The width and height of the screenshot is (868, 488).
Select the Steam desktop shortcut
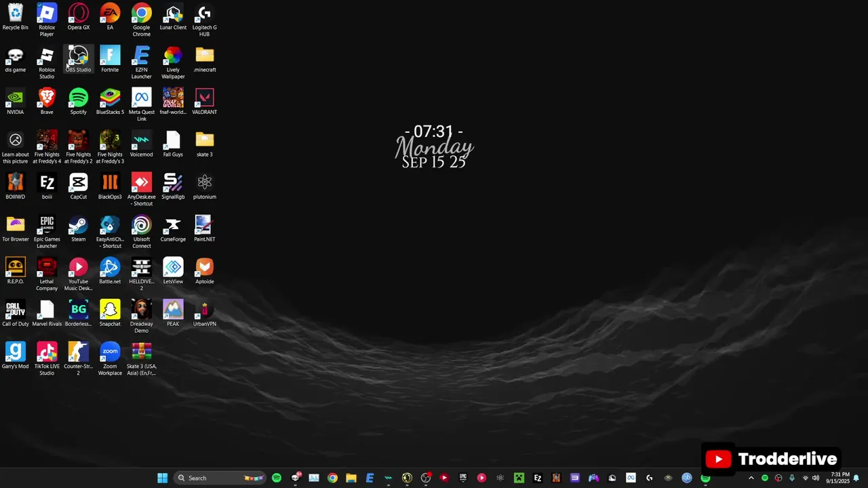[78, 230]
